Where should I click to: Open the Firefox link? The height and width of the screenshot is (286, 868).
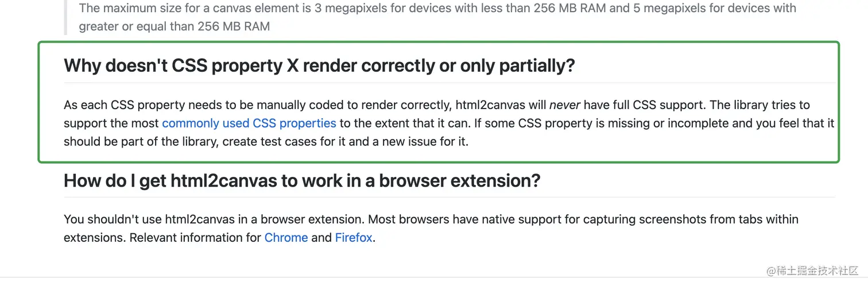click(x=354, y=238)
